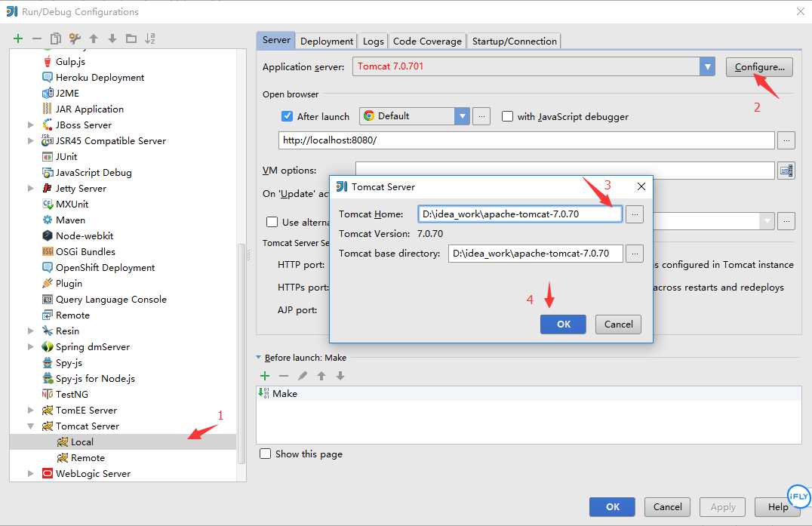Screen dimensions: 812x526
Task: Expand Spring dmServer node
Action: click(x=30, y=347)
